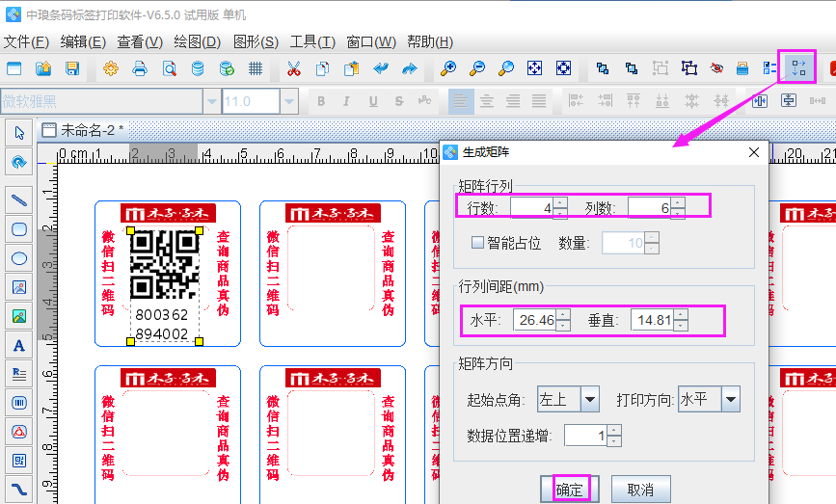
Task: Click the Cut scissors icon
Action: click(294, 68)
